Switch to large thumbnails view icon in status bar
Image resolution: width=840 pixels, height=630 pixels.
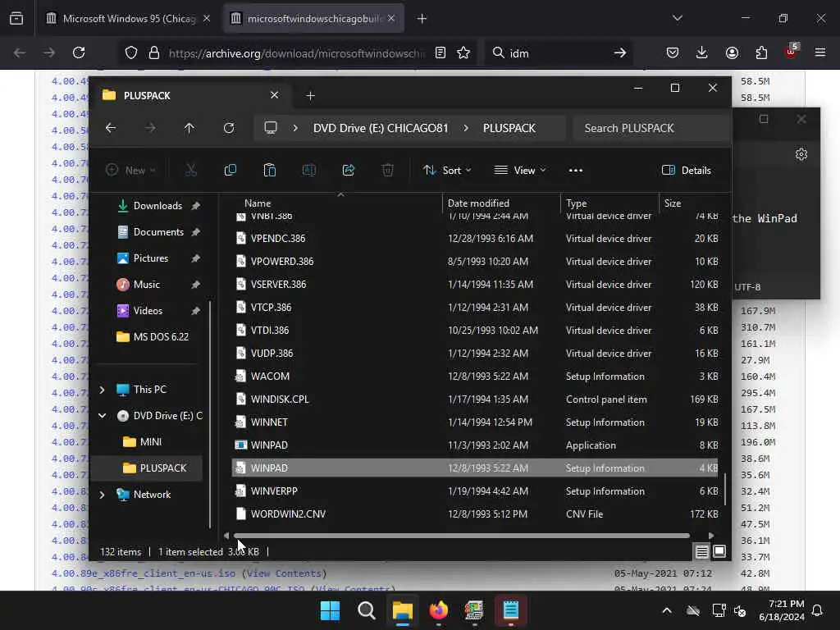click(719, 551)
